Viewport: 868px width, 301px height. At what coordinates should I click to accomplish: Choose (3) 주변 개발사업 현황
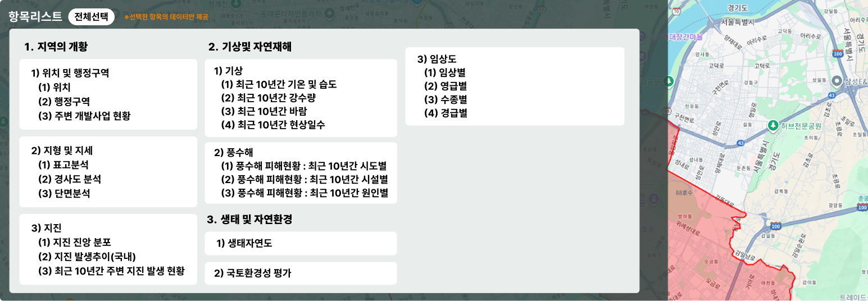click(x=84, y=116)
